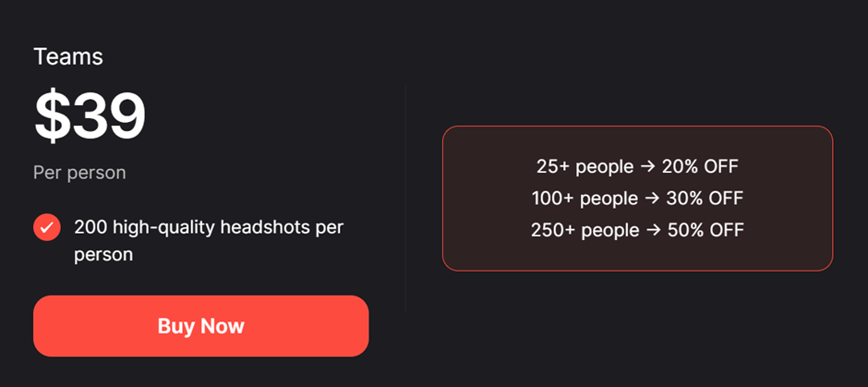
Task: Click the 250+ people label
Action: click(x=585, y=230)
